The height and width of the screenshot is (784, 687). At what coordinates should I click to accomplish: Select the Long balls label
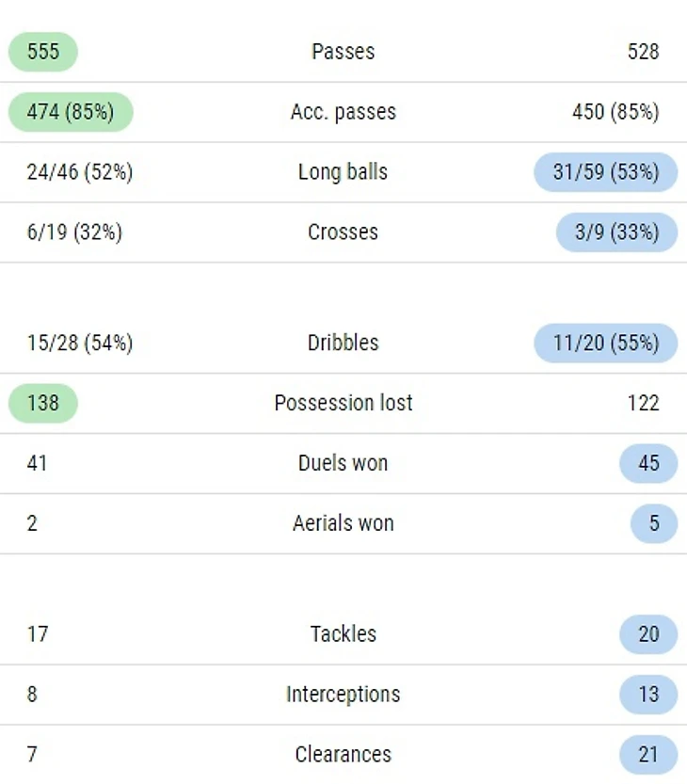(x=343, y=172)
